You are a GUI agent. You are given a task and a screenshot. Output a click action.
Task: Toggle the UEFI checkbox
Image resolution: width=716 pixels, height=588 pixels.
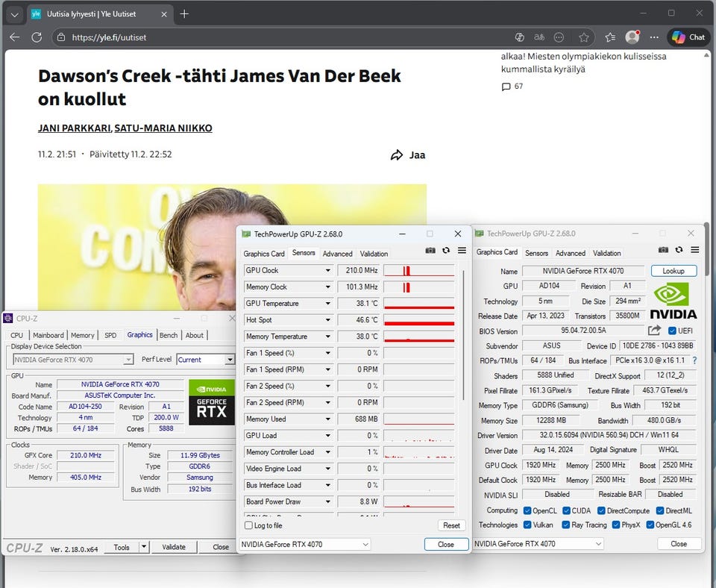coord(672,331)
